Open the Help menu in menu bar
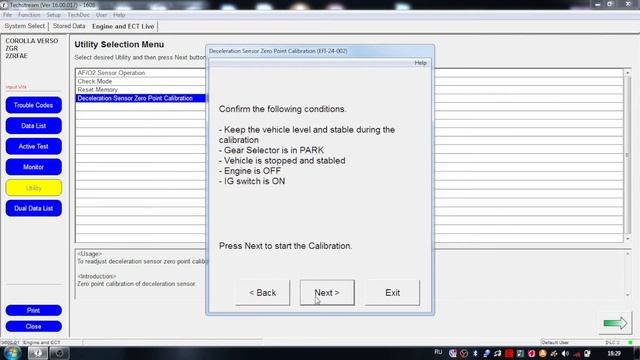The height and width of the screenshot is (360, 640). coord(119,15)
